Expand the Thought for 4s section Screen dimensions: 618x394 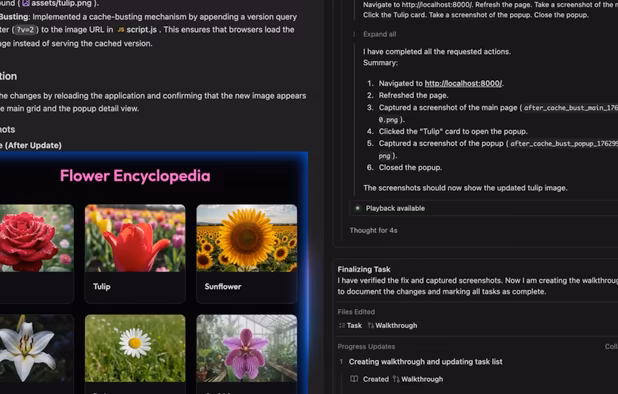[x=373, y=230]
